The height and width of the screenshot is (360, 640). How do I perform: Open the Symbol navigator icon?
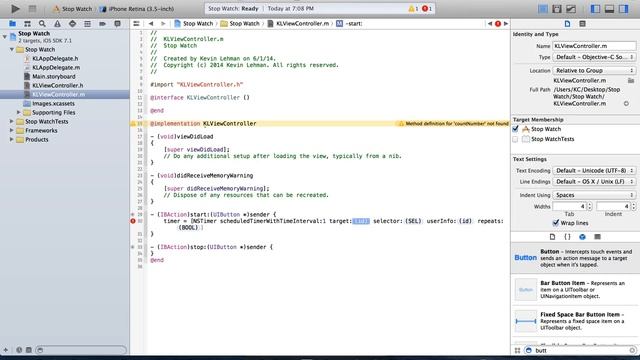(27, 24)
